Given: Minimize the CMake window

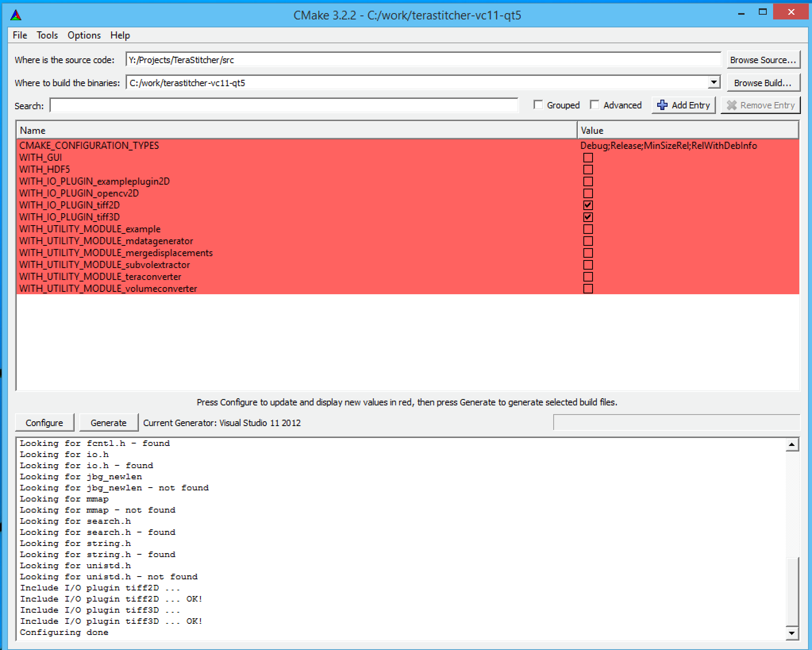Looking at the screenshot, I should pyautogui.click(x=741, y=14).
